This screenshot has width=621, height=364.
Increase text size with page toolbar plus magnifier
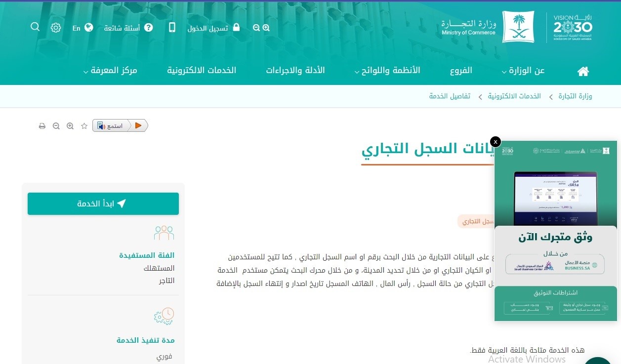[70, 126]
